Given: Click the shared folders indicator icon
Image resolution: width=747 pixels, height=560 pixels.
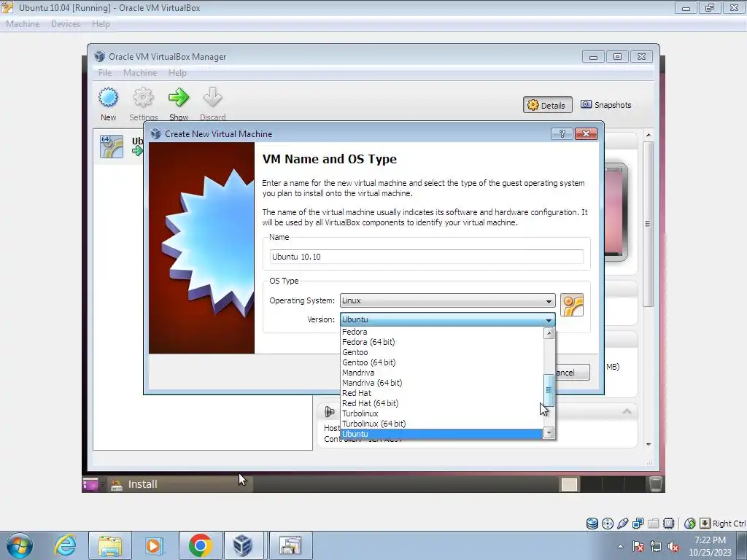Looking at the screenshot, I should [x=653, y=524].
